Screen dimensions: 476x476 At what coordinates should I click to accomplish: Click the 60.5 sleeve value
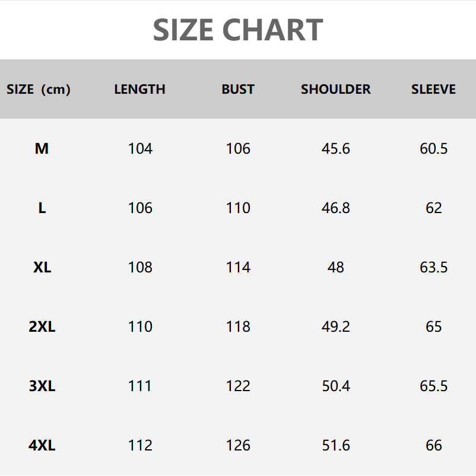point(434,148)
